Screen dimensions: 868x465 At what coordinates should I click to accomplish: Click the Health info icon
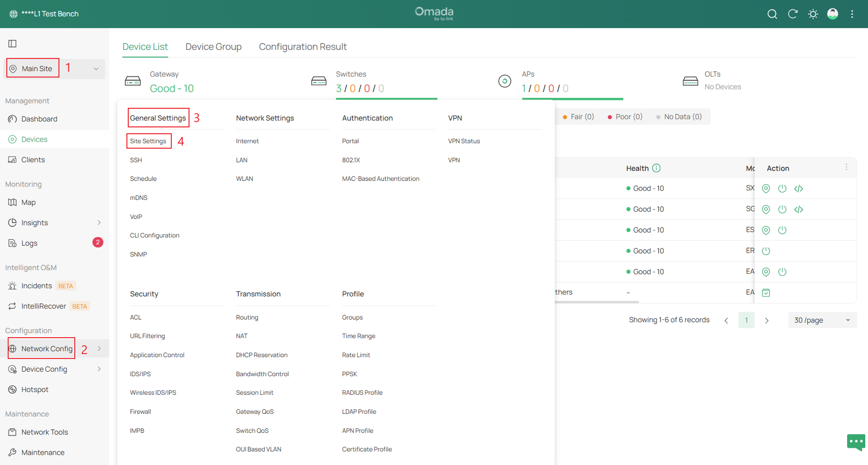pos(656,168)
